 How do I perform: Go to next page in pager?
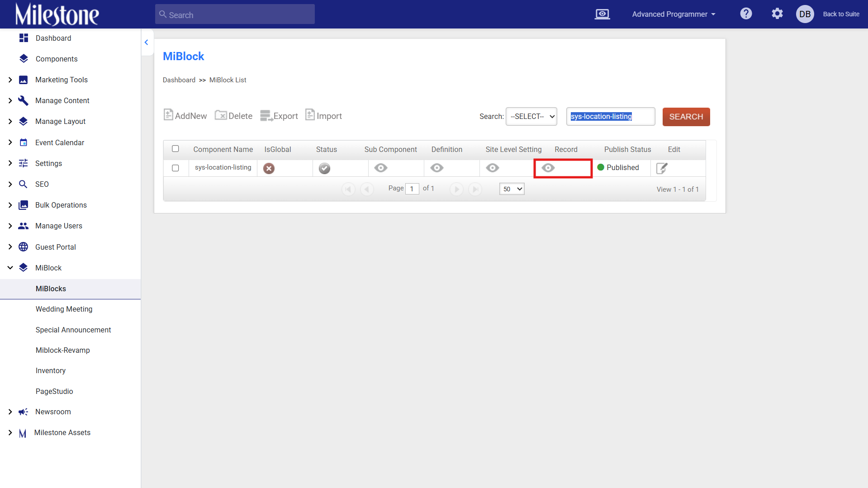(x=456, y=189)
